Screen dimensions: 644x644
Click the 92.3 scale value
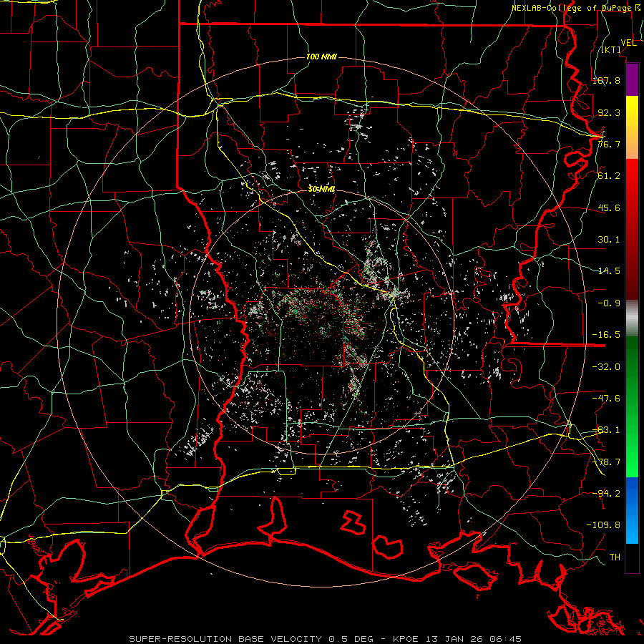pos(609,112)
